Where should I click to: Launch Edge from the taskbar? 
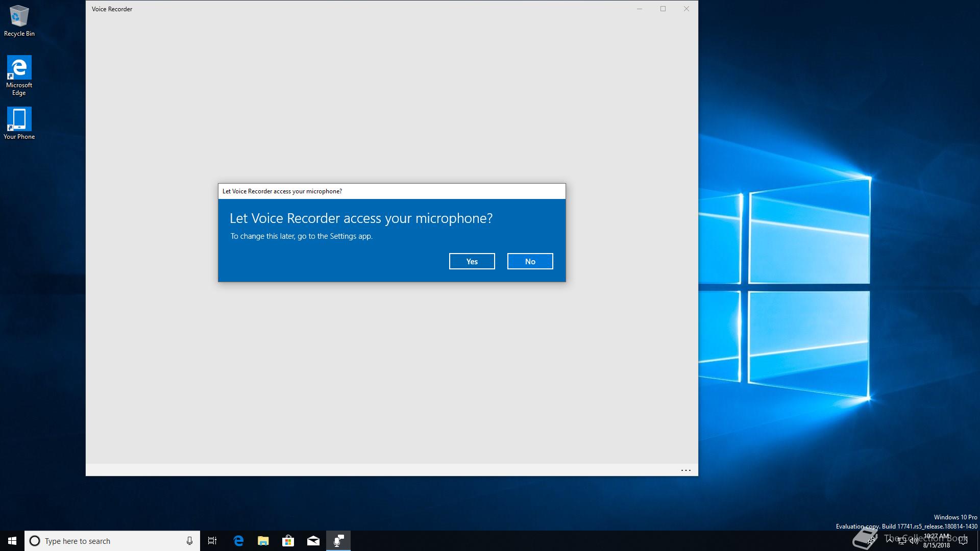[x=238, y=541]
